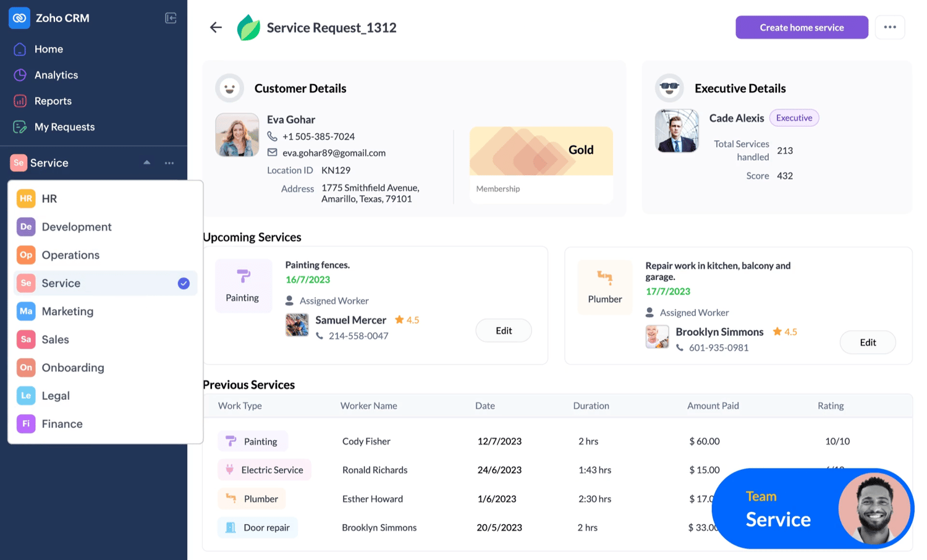Select the Painting service icon in Upcoming Services
Screen dimensions: 927x560
pos(243,276)
